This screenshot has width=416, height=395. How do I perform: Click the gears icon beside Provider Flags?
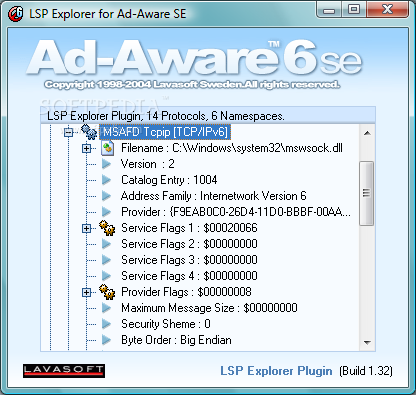click(107, 292)
